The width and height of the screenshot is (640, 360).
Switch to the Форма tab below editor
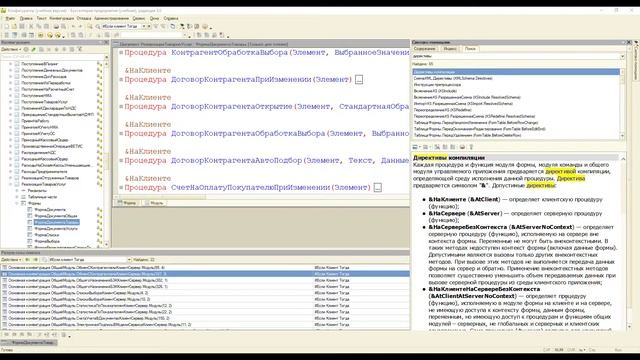(127, 203)
